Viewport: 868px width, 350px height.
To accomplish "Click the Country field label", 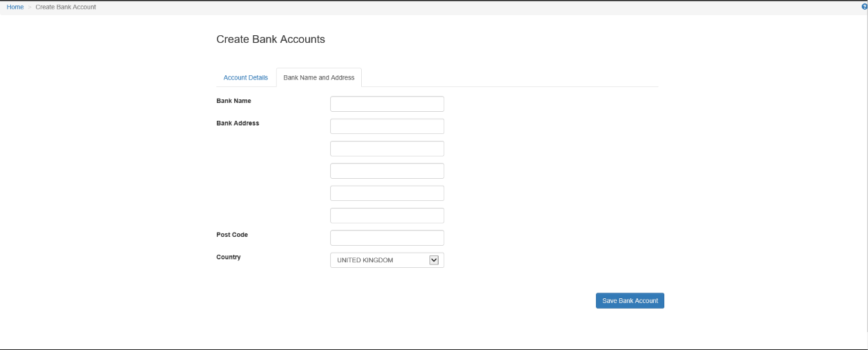I will [229, 257].
